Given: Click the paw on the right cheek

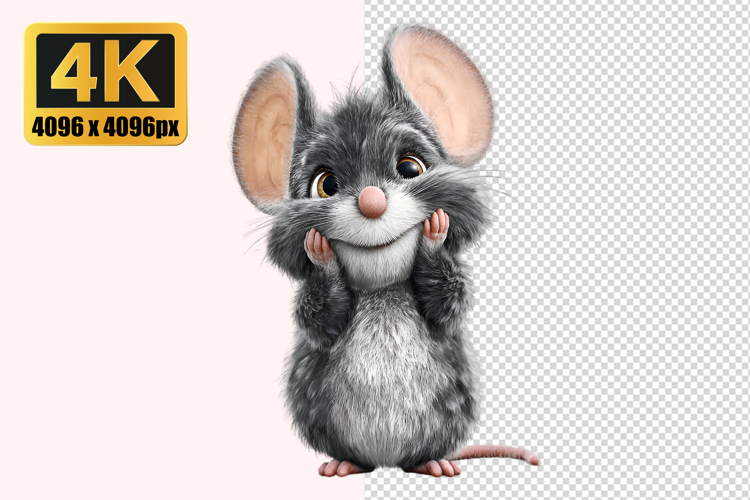Looking at the screenshot, I should [x=435, y=228].
